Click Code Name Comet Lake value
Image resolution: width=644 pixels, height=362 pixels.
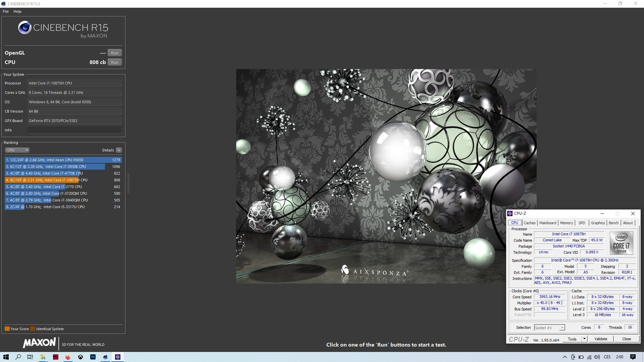click(552, 240)
